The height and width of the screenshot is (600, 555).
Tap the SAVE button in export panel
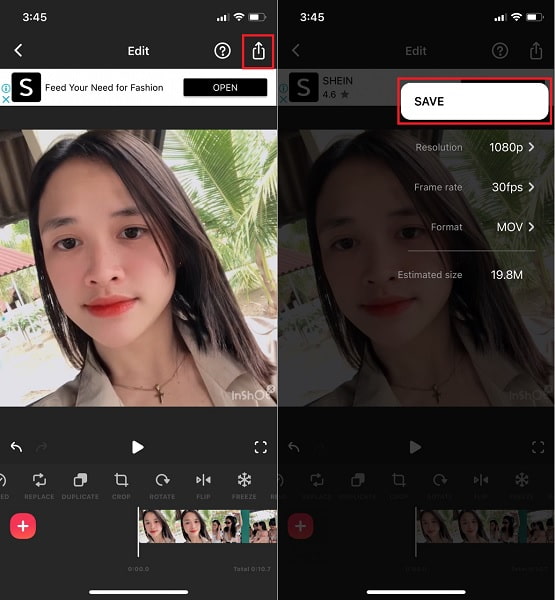click(475, 101)
